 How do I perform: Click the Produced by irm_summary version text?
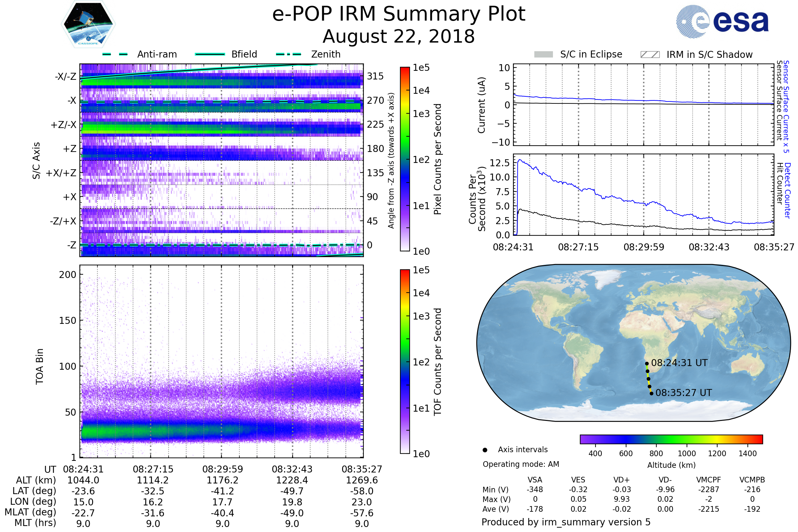[566, 522]
